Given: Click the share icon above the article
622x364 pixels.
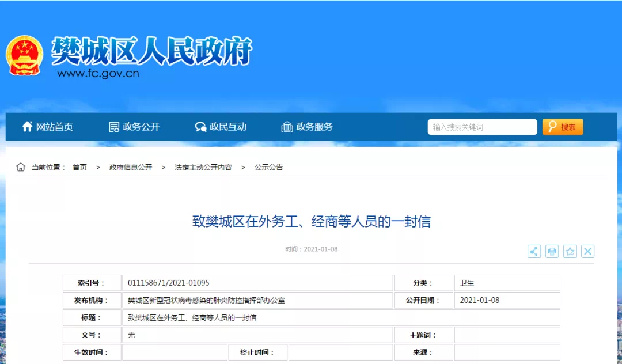Looking at the screenshot, I should [x=534, y=251].
